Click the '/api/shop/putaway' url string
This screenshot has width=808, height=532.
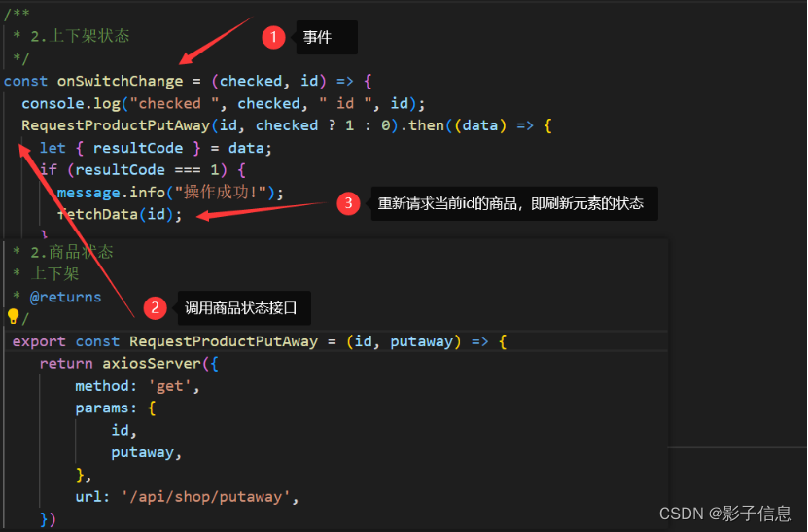click(206, 497)
